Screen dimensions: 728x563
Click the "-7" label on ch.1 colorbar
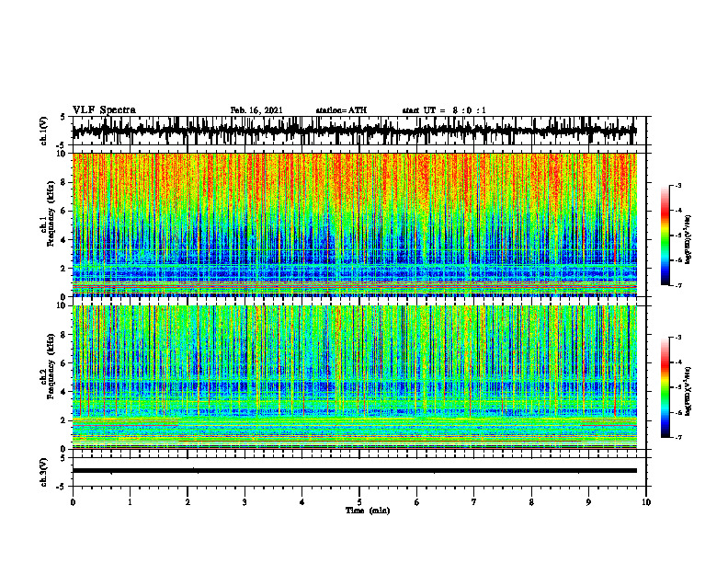pyautogui.click(x=678, y=285)
